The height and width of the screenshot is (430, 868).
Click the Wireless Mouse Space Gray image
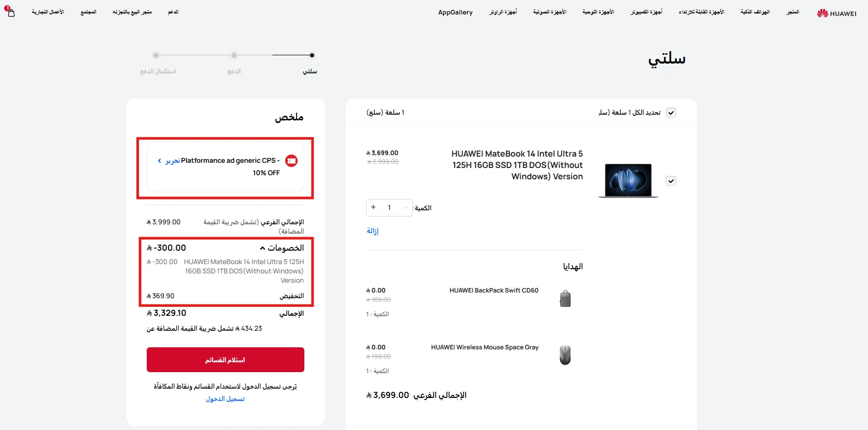(x=565, y=355)
